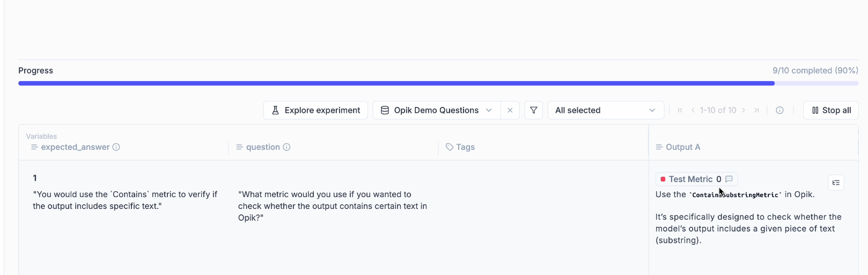Click info icon next to expected_answer
The width and height of the screenshot is (868, 275).
(x=116, y=147)
